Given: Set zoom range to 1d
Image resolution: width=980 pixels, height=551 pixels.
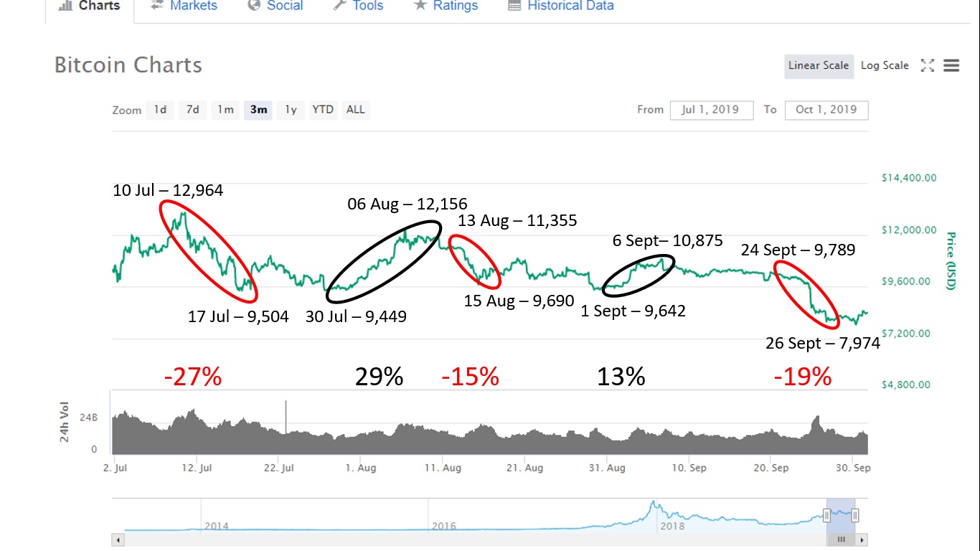Looking at the screenshot, I should click(160, 110).
